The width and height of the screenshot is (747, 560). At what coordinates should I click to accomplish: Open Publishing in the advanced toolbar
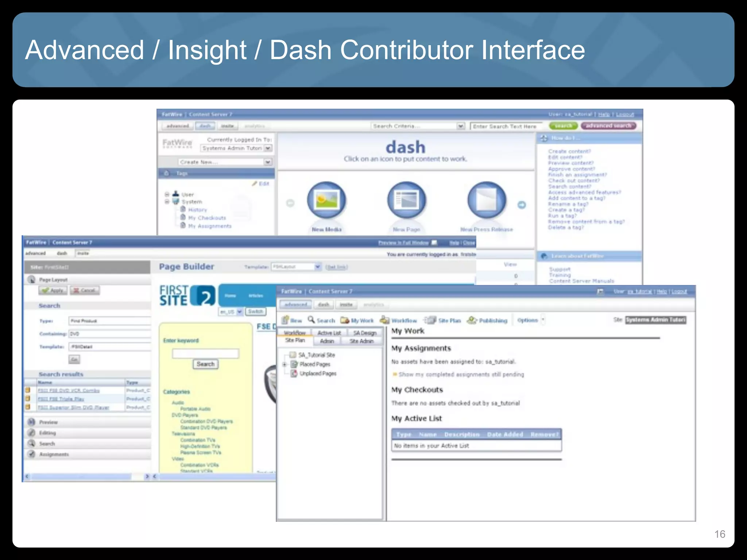tap(487, 320)
